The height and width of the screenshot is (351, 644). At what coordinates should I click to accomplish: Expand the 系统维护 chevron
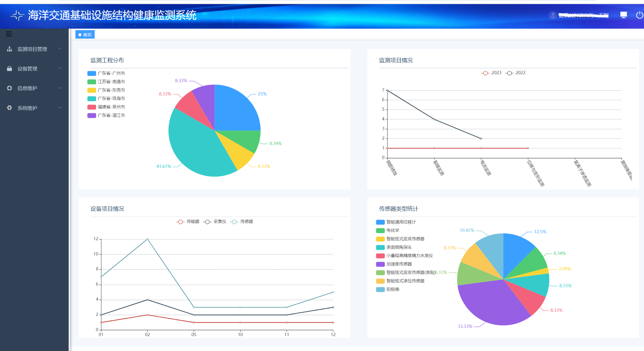tap(60, 108)
